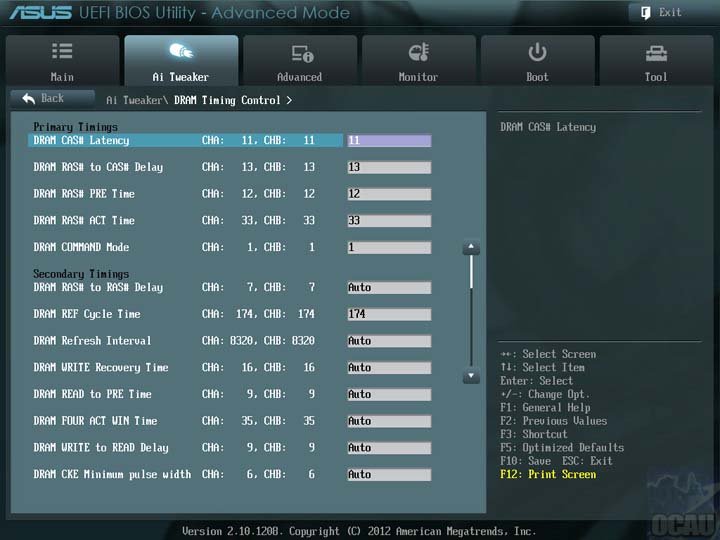720x540 pixels.
Task: Select DRAM REF Cycle Time label
Action: [87, 314]
